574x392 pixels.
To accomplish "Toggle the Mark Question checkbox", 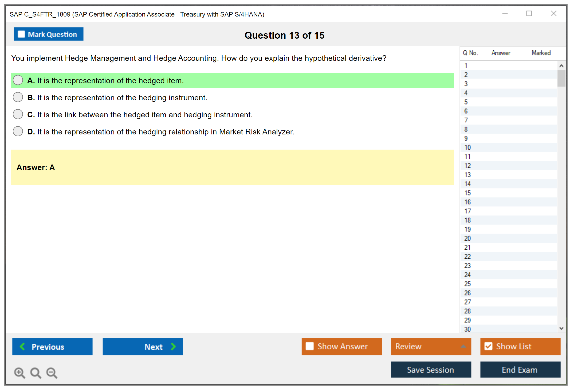I will (x=21, y=34).
